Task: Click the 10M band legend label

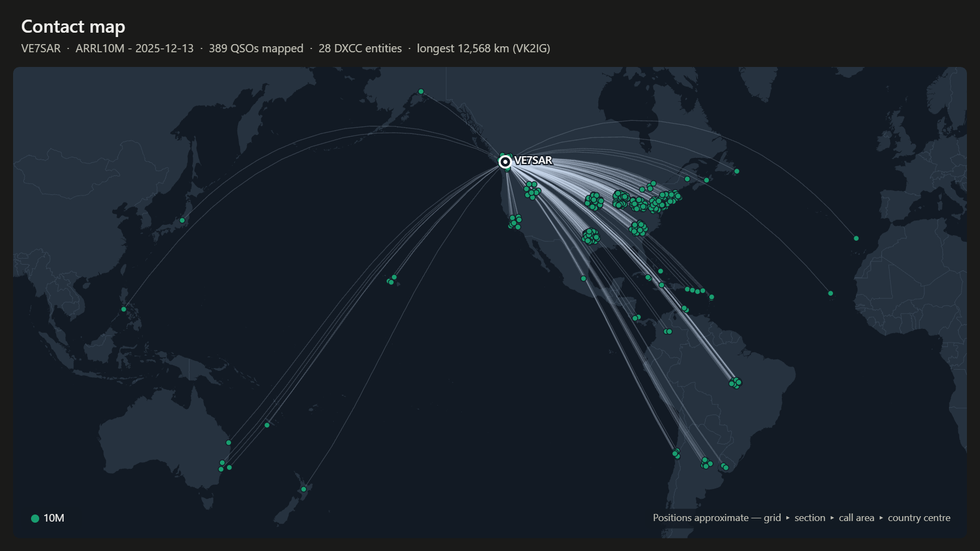Action: [x=54, y=518]
